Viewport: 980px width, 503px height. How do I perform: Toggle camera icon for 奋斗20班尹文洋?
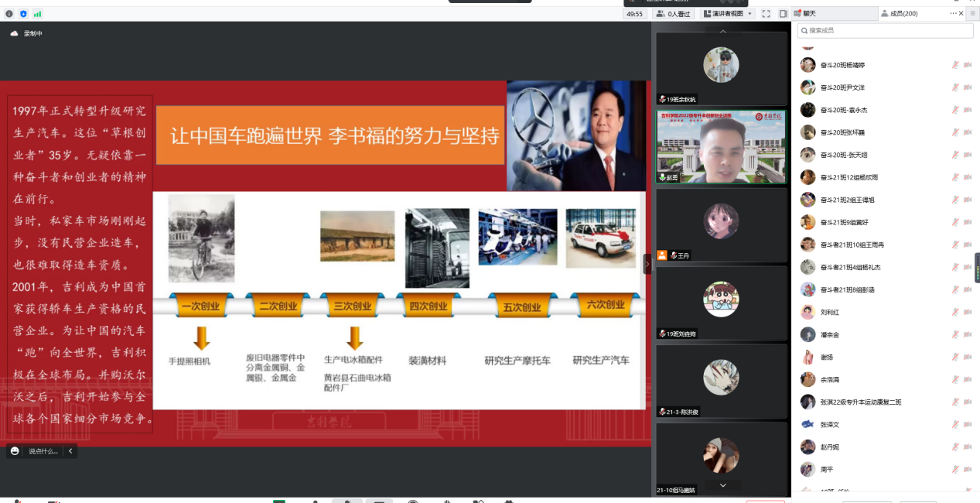968,87
